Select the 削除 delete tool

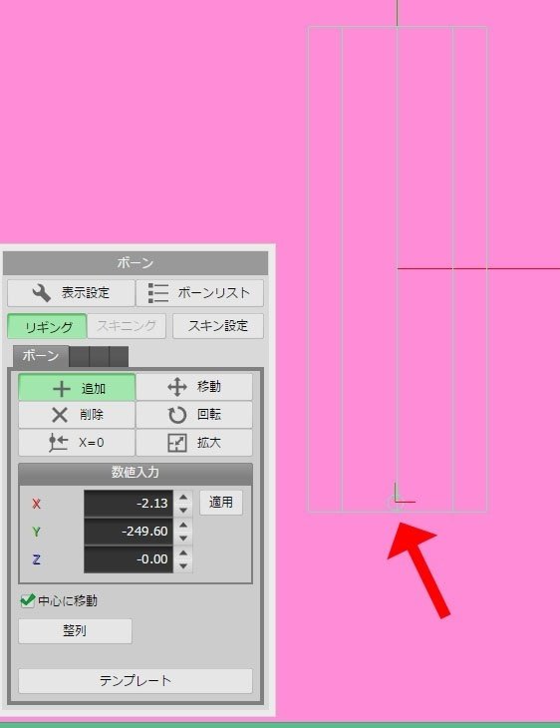pos(77,415)
